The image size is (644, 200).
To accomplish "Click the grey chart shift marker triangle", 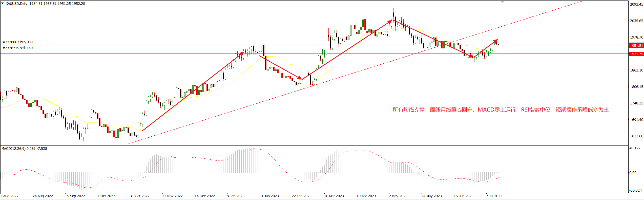I will point(502,2).
